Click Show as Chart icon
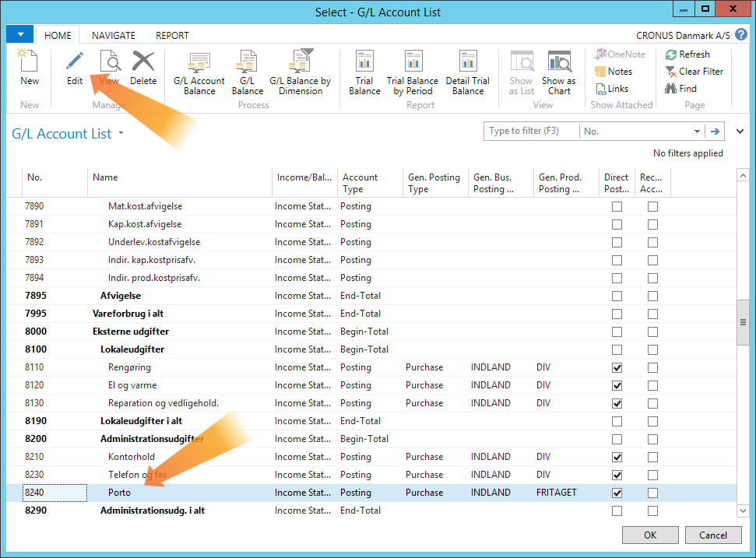 tap(559, 61)
